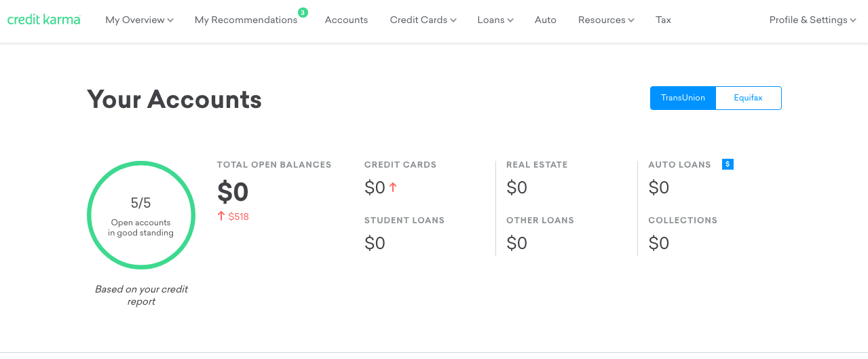Expand the Loans menu
The image size is (868, 359).
[495, 20]
